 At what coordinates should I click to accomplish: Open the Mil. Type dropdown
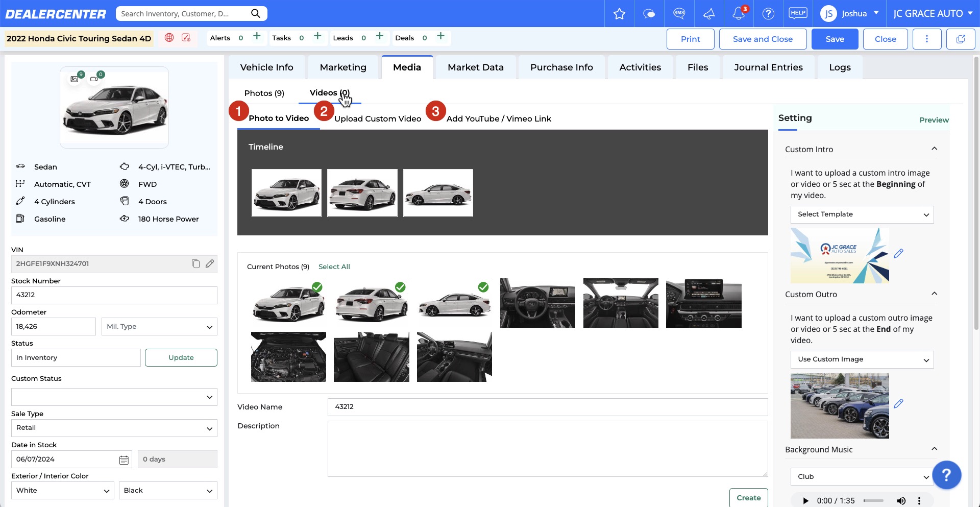click(x=159, y=327)
